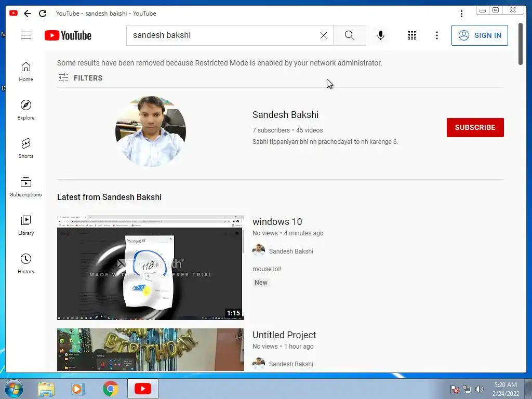The height and width of the screenshot is (399, 532).
Task: Click small channel avatar under windows 10
Action: [x=259, y=251]
